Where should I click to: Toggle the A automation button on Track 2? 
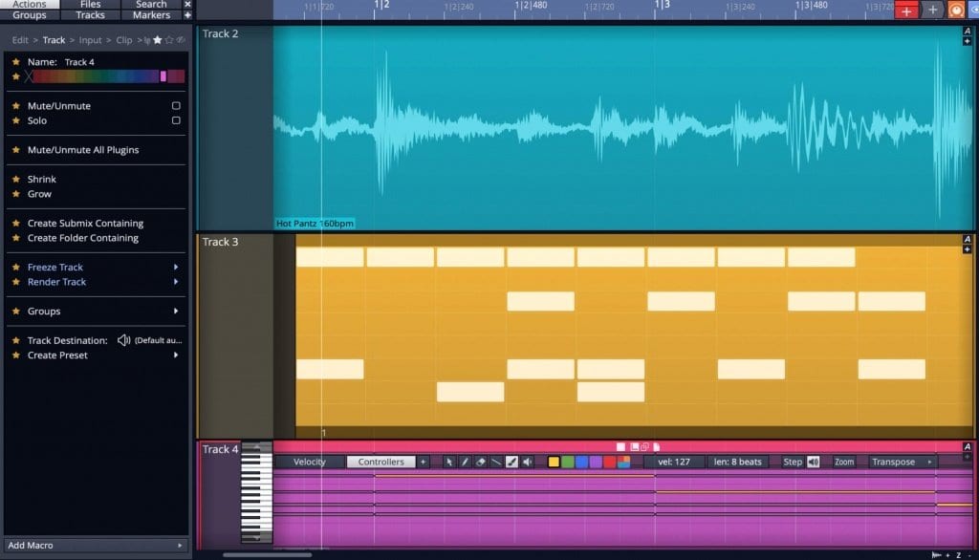pos(968,32)
